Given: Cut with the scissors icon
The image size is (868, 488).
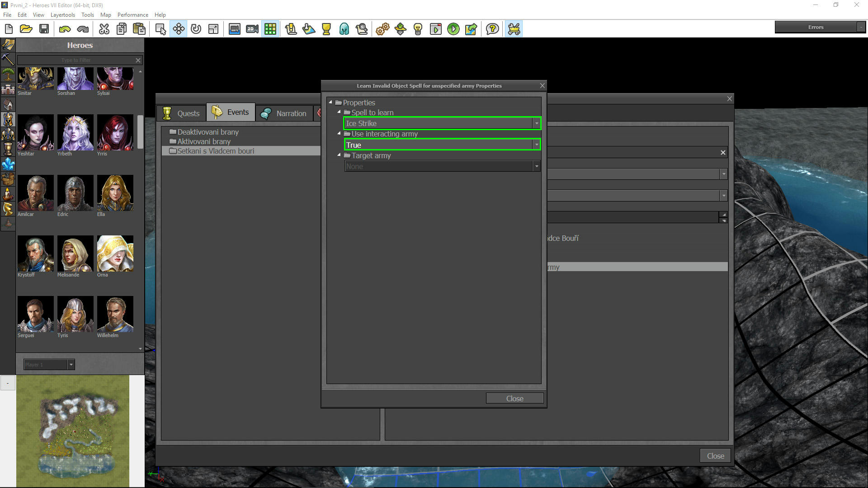Looking at the screenshot, I should coord(104,29).
